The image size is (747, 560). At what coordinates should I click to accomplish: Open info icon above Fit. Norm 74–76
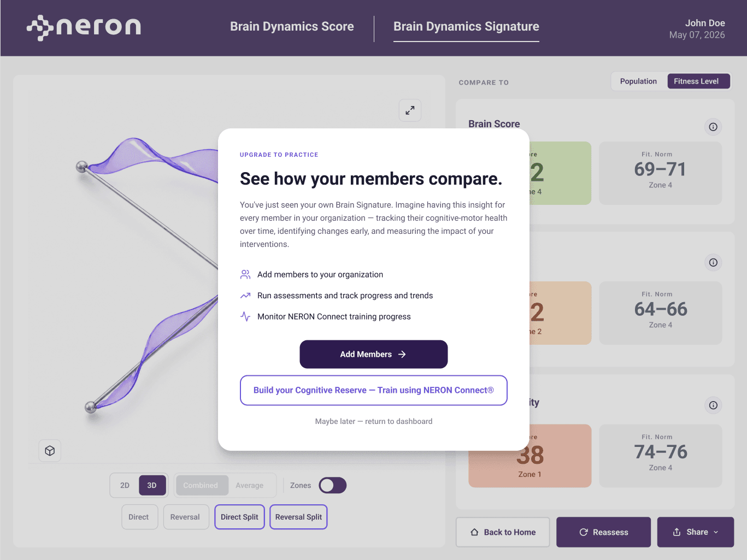(x=713, y=405)
